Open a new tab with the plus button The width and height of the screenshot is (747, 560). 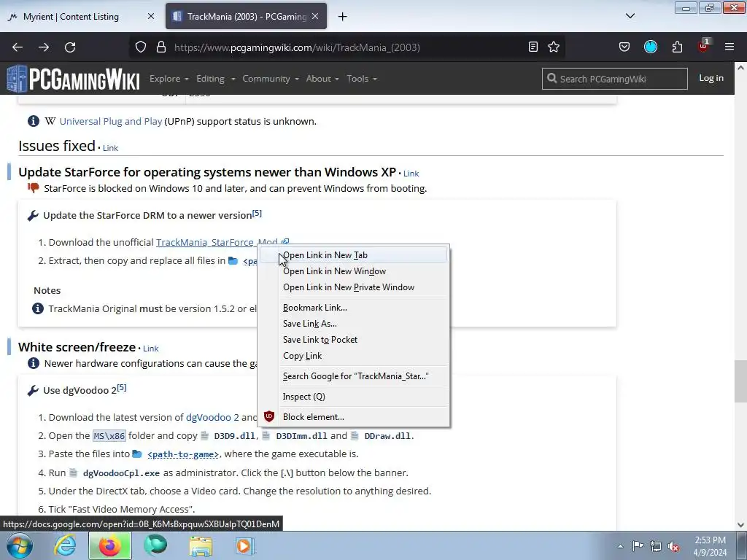(x=343, y=17)
